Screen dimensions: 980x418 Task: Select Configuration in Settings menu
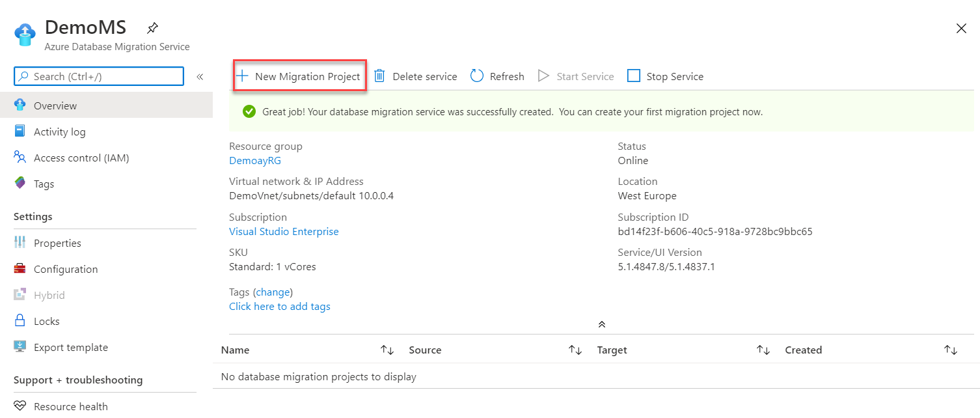[65, 269]
